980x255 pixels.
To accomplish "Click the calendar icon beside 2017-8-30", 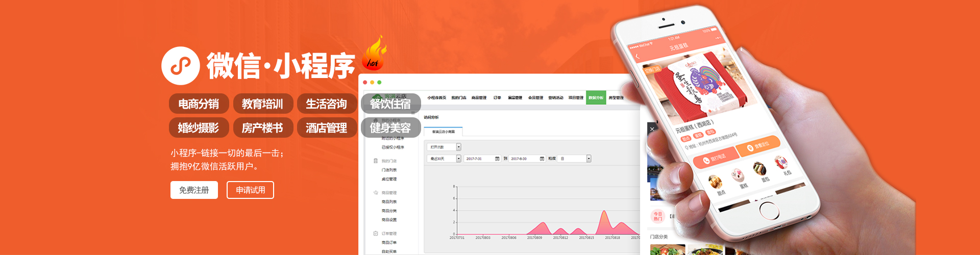I will 542,159.
